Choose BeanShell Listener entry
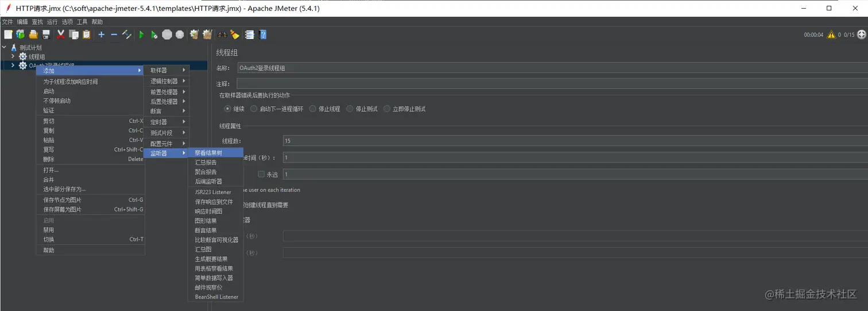The width and height of the screenshot is (868, 311). pos(216,297)
